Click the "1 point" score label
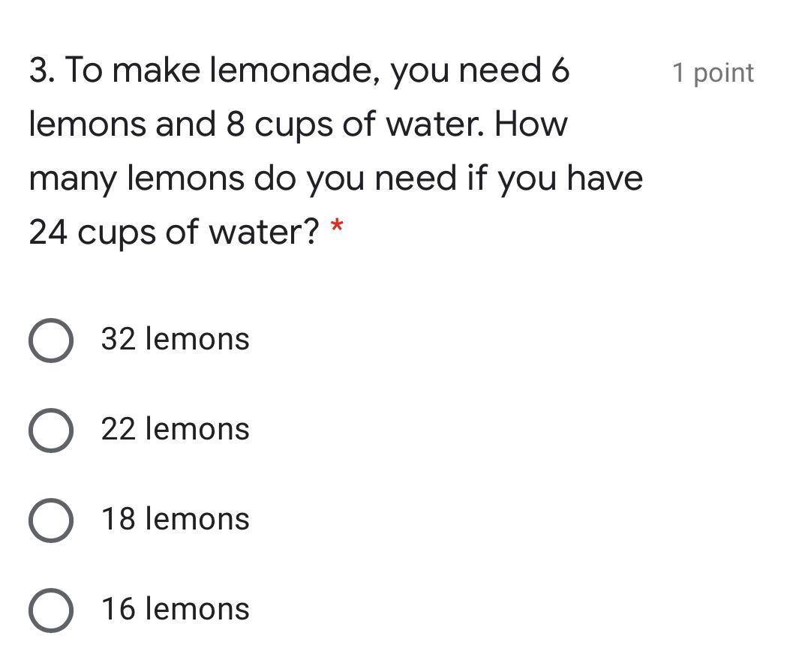 [x=712, y=73]
